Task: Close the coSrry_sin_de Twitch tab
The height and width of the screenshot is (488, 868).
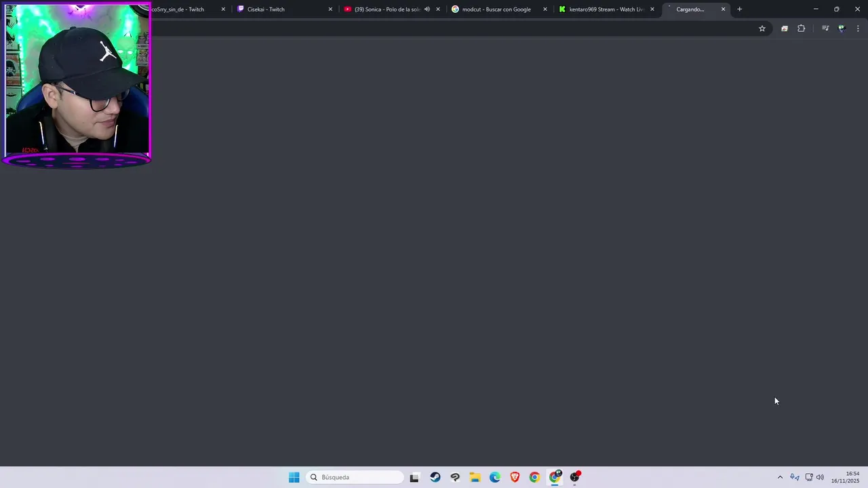Action: 223,9
